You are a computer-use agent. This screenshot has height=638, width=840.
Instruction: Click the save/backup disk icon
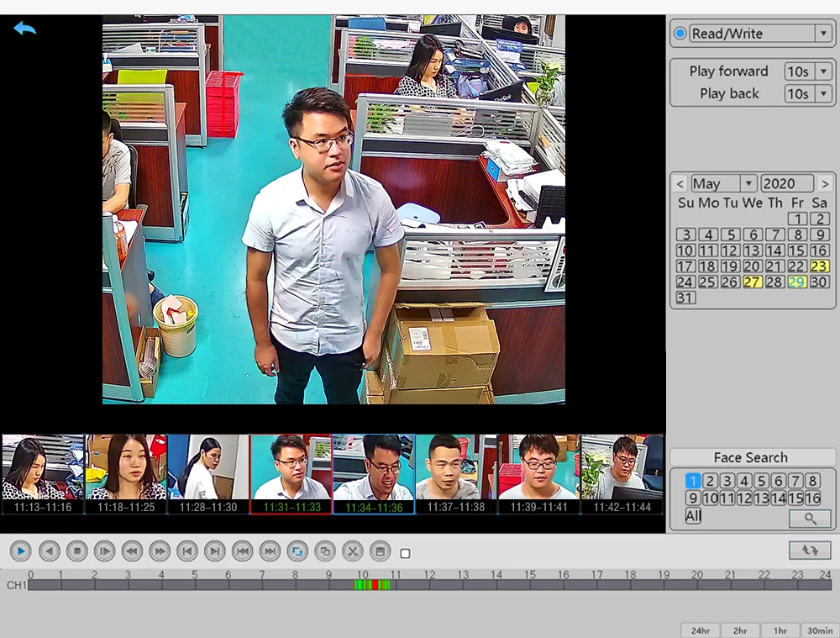coord(380,551)
